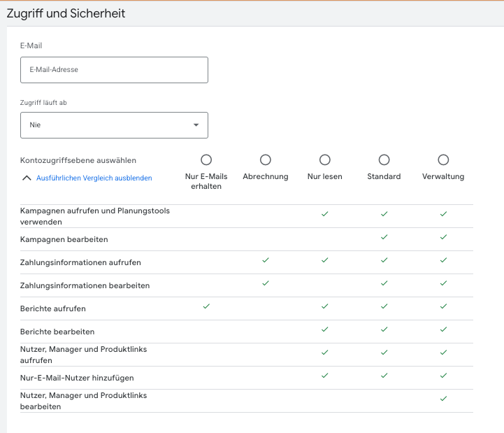Click the 'Zugriff und Sicherheit' page heading
Image resolution: width=504 pixels, height=433 pixels.
point(66,14)
